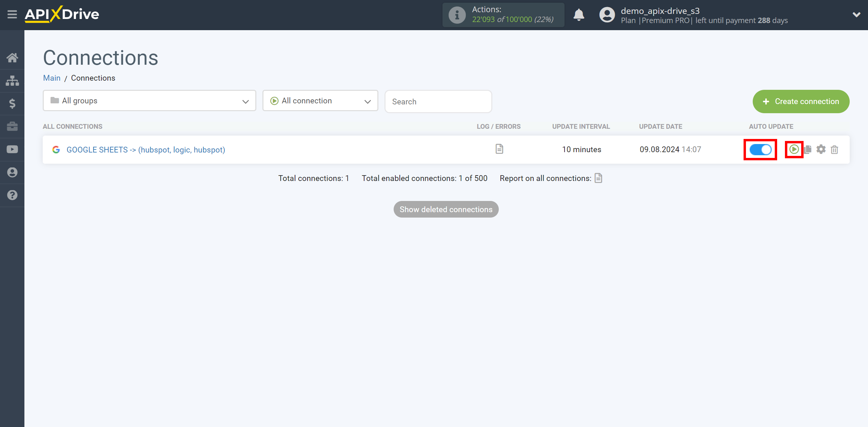The image size is (868, 427).
Task: Expand the All connection filter dropdown
Action: [x=320, y=101]
